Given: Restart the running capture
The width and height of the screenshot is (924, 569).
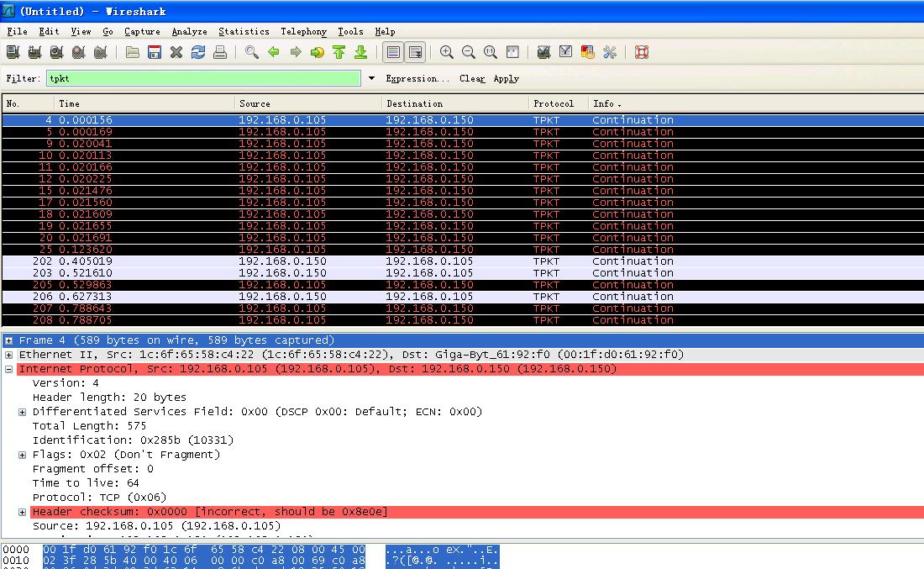Looking at the screenshot, I should 100,52.
